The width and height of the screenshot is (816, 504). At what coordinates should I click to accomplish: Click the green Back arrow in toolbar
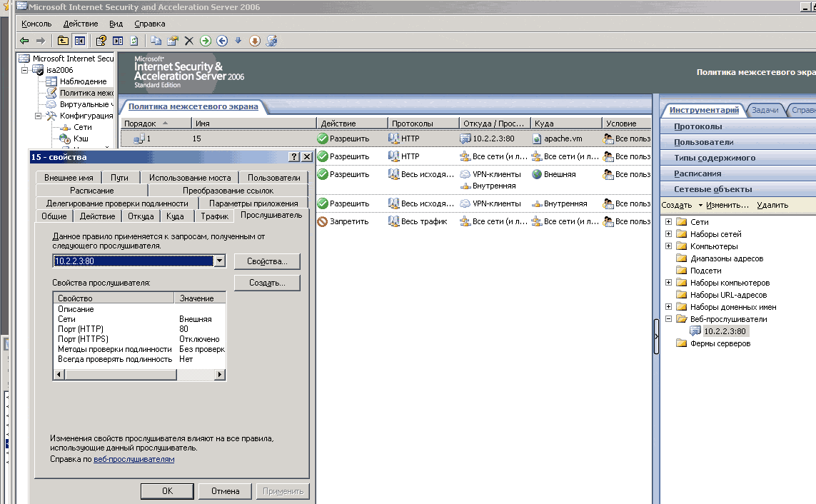click(x=24, y=41)
